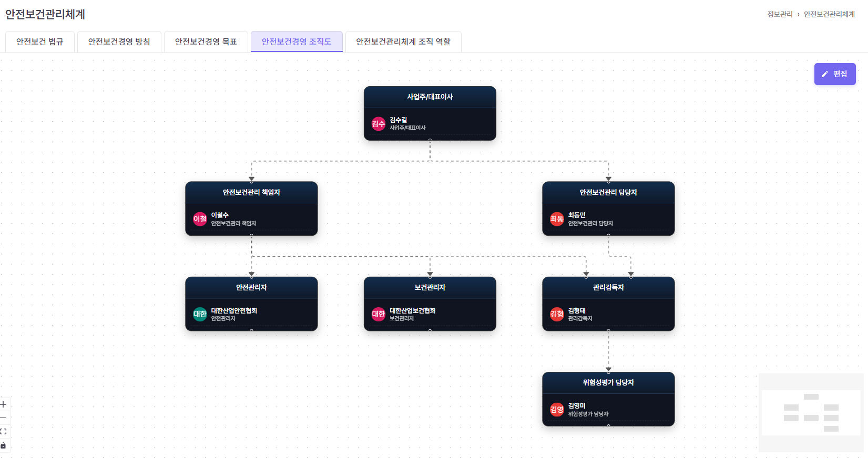This screenshot has height=459, width=868.
Task: Click the 정보관리 breadcrumb link
Action: click(x=780, y=14)
